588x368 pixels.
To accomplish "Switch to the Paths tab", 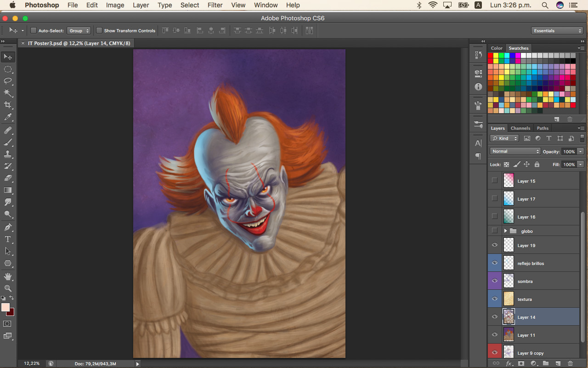I will 543,128.
